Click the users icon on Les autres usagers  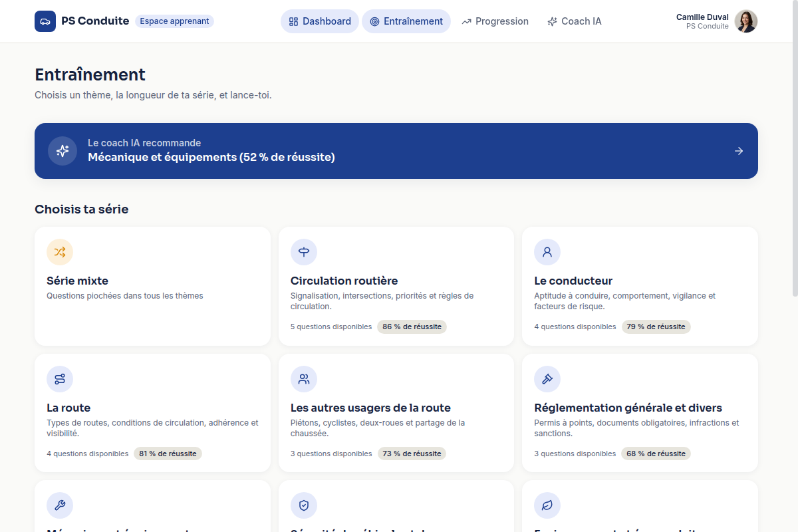click(x=304, y=379)
